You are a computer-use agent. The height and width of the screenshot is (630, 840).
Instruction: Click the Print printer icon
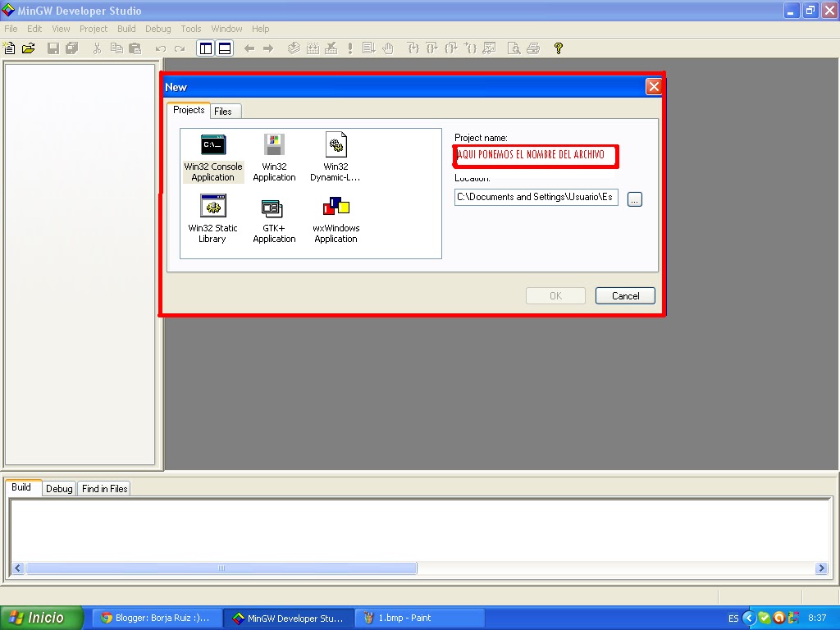[533, 48]
